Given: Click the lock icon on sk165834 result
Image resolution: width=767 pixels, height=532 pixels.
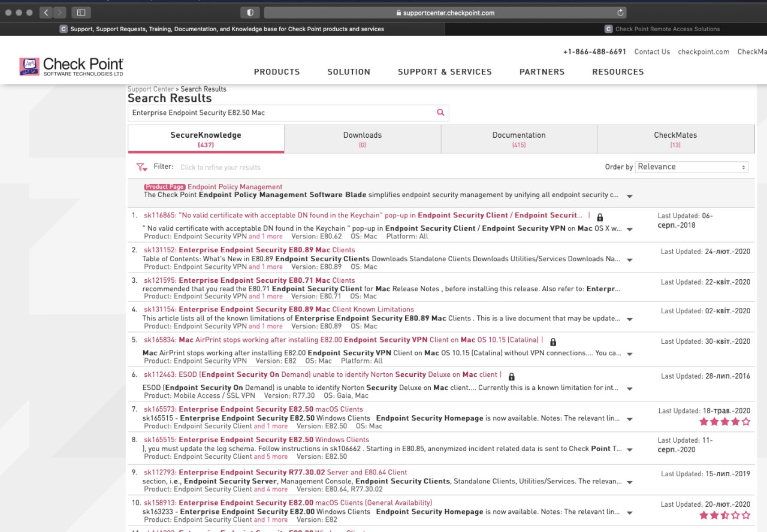Looking at the screenshot, I should click(x=553, y=341).
